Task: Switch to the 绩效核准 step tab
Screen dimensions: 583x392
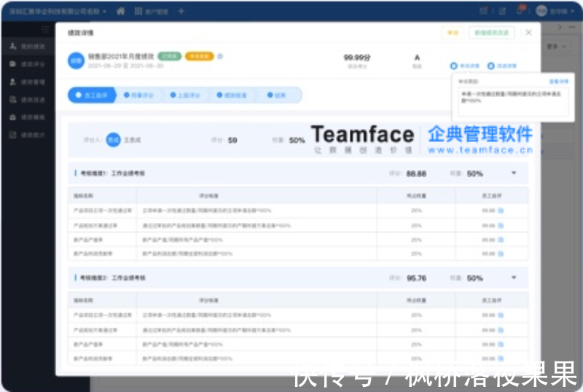Action: point(232,95)
